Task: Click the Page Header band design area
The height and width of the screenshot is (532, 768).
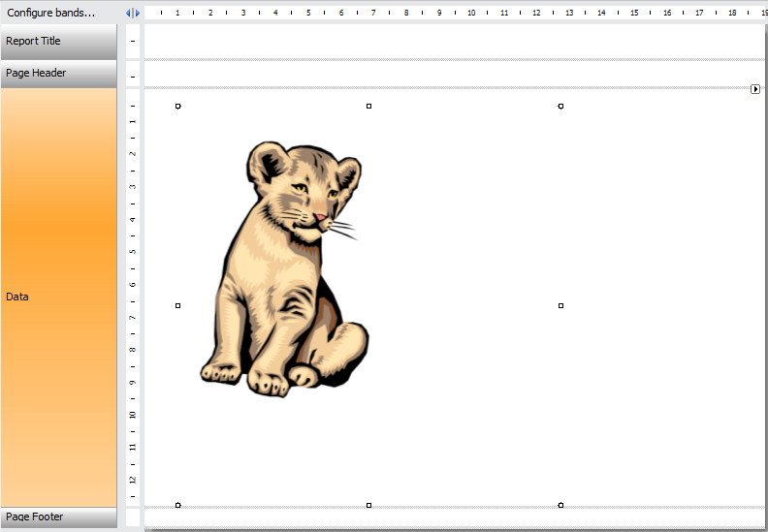Action: (x=455, y=74)
